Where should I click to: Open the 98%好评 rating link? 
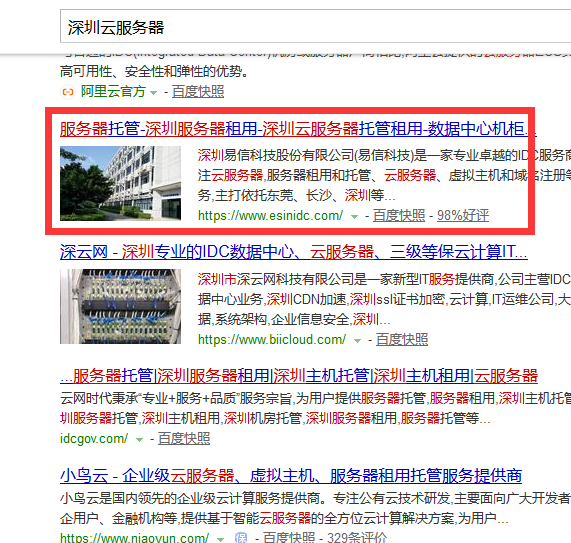click(463, 216)
